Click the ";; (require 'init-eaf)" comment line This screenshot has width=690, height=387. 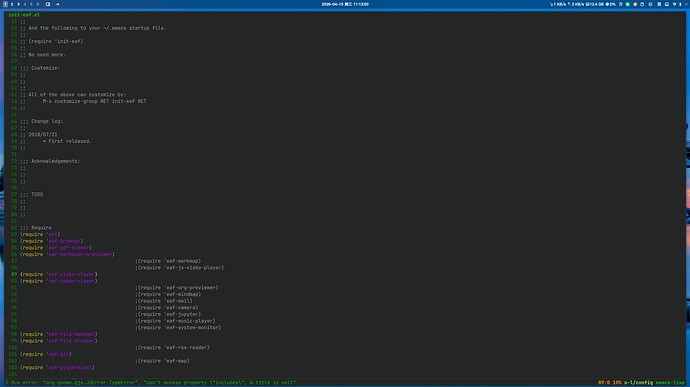click(x=51, y=41)
